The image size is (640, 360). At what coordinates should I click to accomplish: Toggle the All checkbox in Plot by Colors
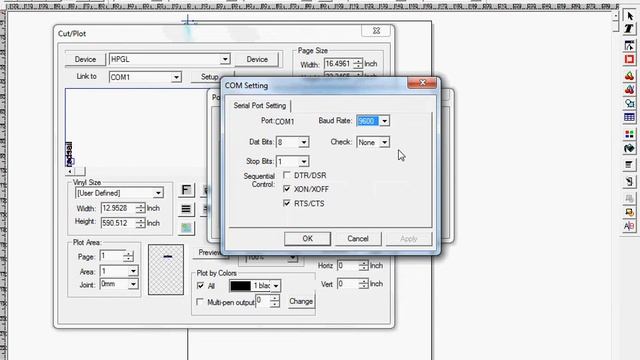(200, 286)
